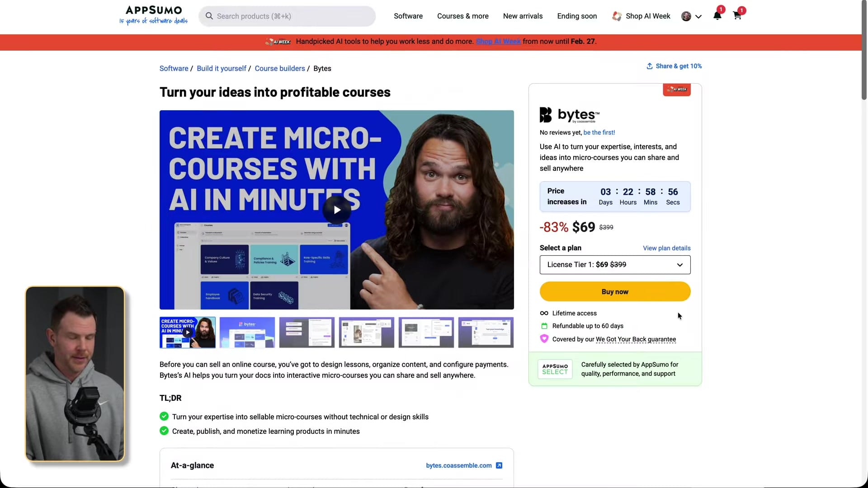Click View plan details link
Image resolution: width=868 pixels, height=488 pixels.
pyautogui.click(x=667, y=248)
